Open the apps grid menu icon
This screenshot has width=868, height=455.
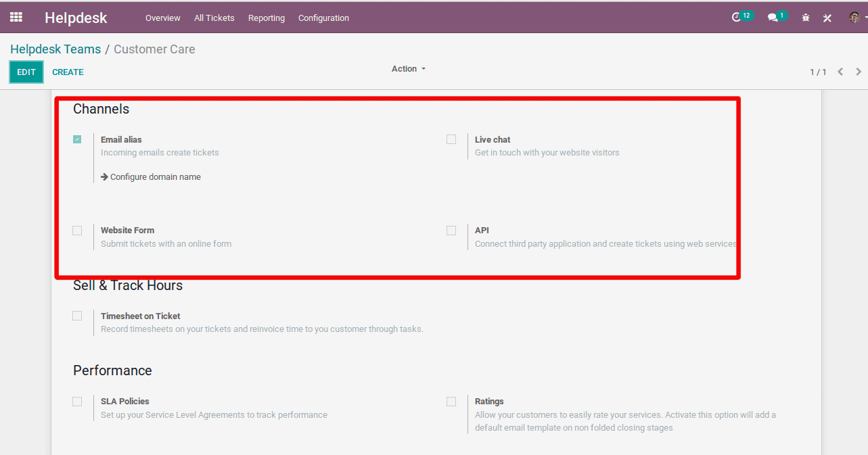(x=16, y=18)
